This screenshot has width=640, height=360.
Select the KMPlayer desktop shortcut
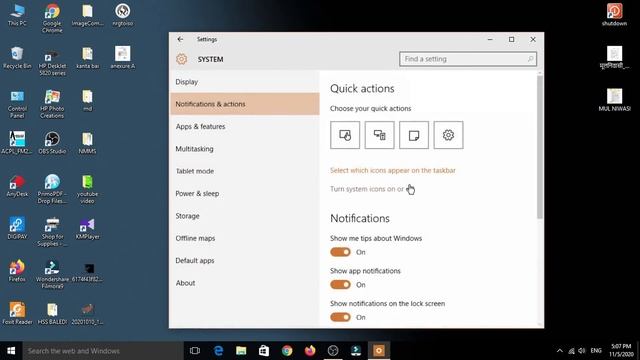[x=87, y=229]
